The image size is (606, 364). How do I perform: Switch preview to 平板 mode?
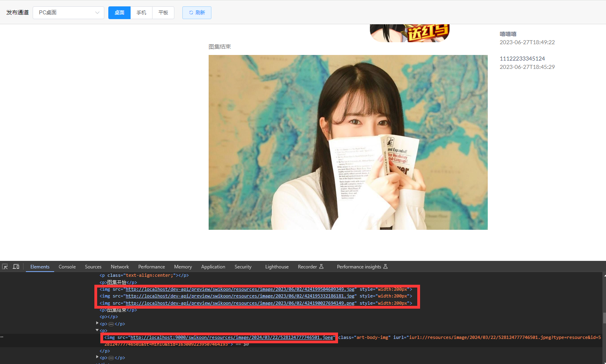[x=163, y=13]
